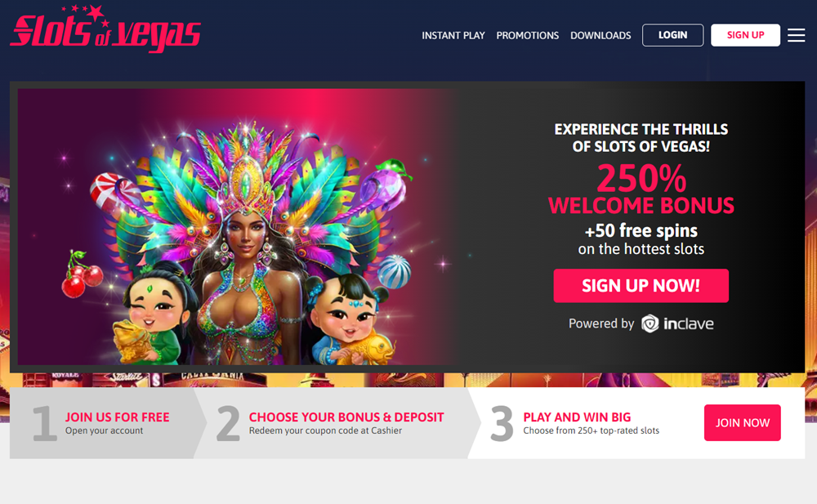This screenshot has width=817, height=504.
Task: Open the Downloads menu item
Action: click(600, 35)
